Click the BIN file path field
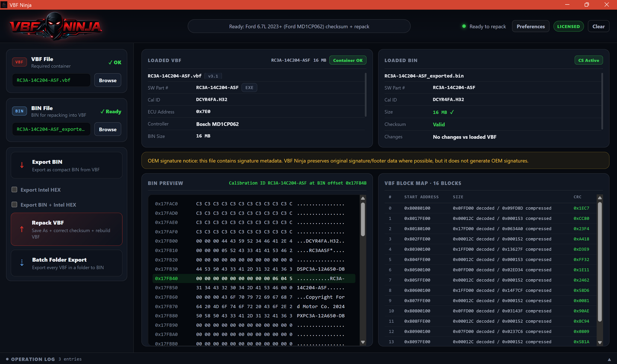 coord(51,129)
